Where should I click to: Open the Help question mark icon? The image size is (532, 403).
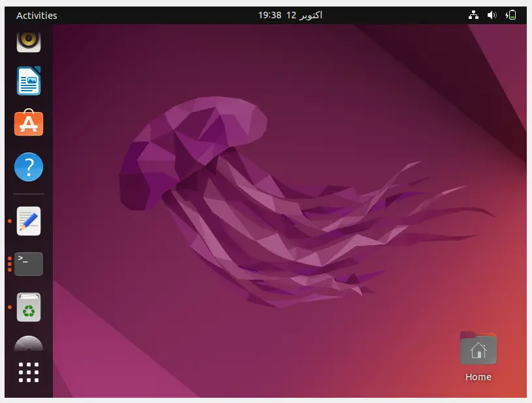coord(29,167)
